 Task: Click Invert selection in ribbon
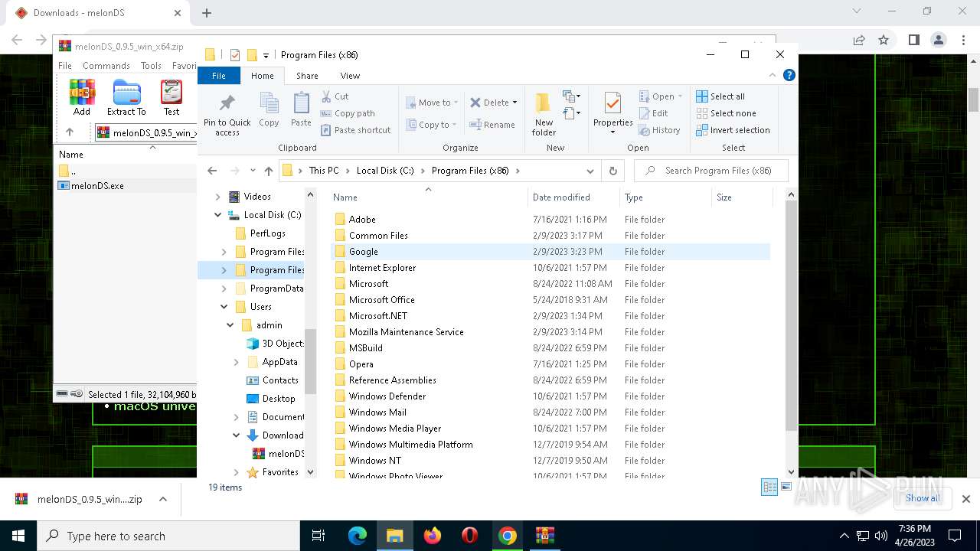(x=733, y=130)
